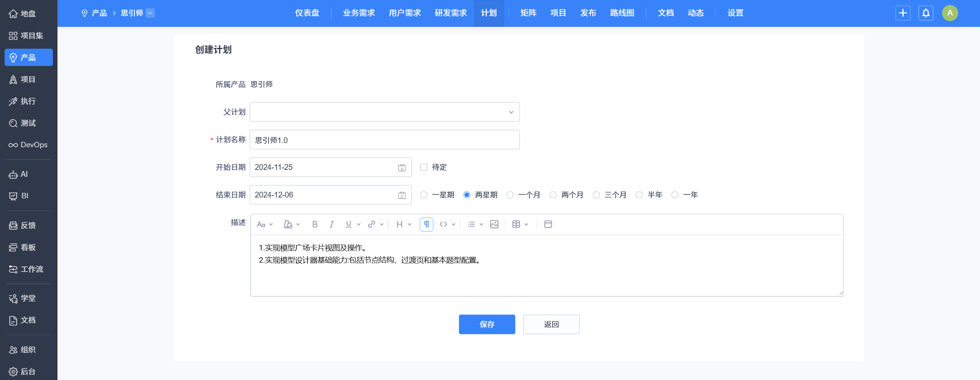Open the user avatar A

[x=950, y=13]
